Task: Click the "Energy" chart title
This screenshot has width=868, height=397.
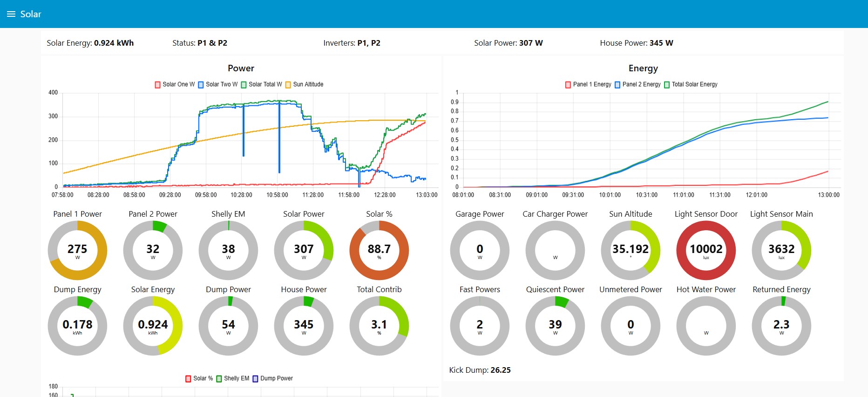Action: pos(643,68)
